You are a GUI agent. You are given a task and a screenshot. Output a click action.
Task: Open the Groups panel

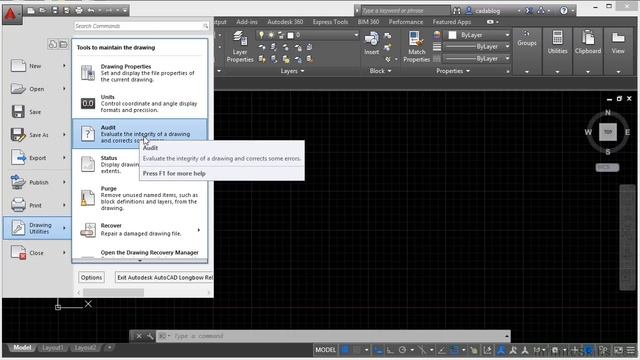pos(527,39)
